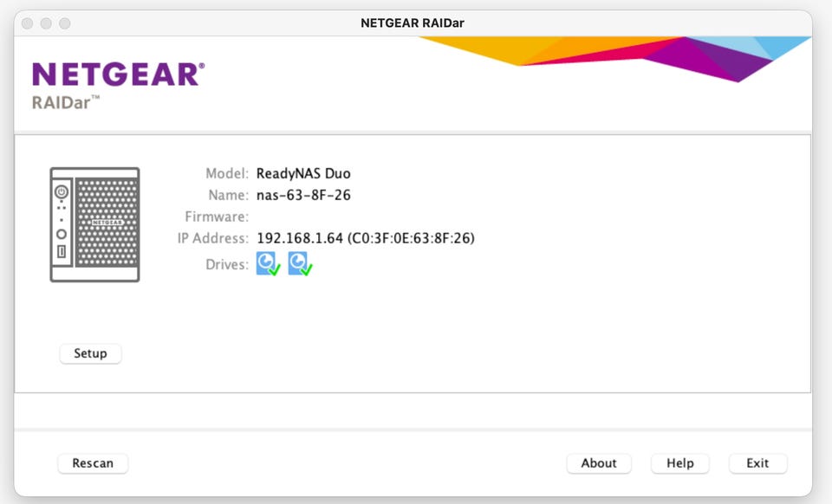Click the Drives label
The image size is (832, 504).
click(226, 264)
